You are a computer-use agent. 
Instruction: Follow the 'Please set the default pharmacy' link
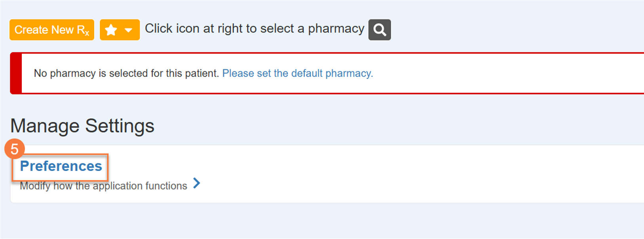tap(297, 73)
